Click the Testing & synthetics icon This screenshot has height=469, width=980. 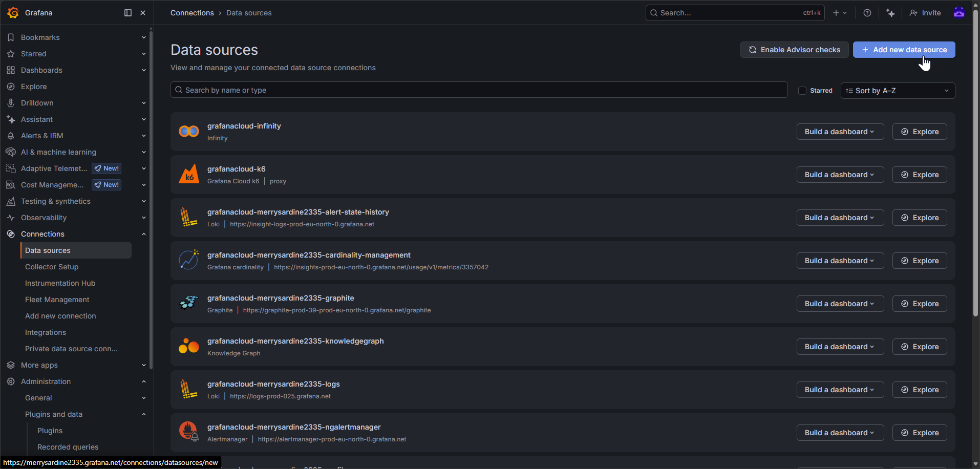click(11, 201)
